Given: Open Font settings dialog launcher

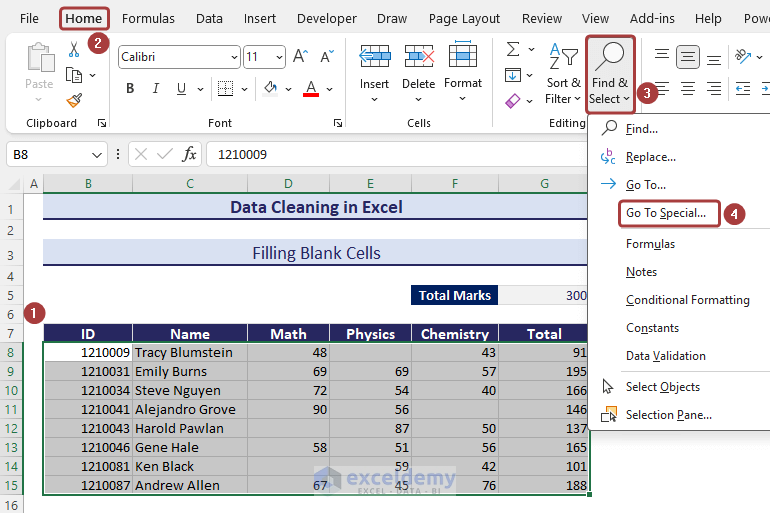Looking at the screenshot, I should click(338, 123).
